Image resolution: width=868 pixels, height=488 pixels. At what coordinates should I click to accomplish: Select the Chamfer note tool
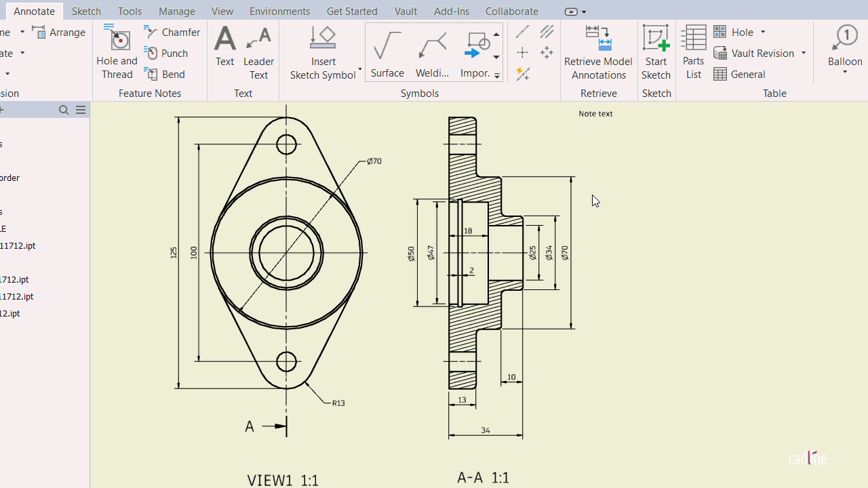pyautogui.click(x=172, y=32)
